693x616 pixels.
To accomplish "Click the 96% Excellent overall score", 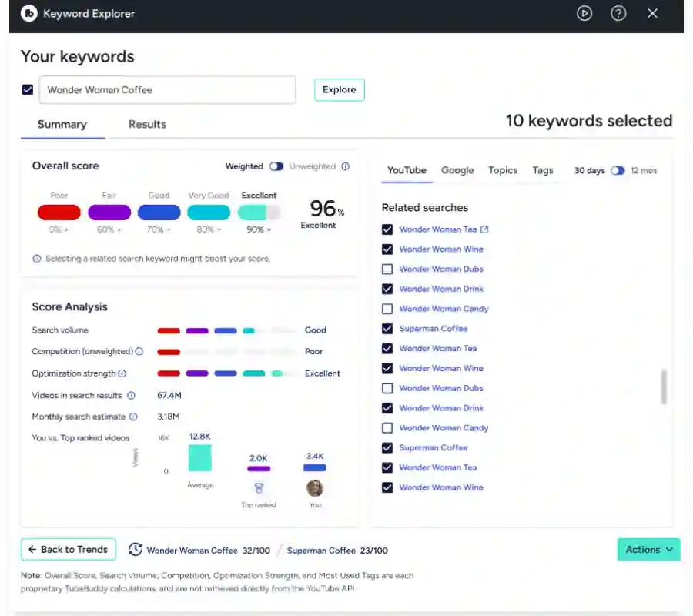I will pyautogui.click(x=322, y=214).
